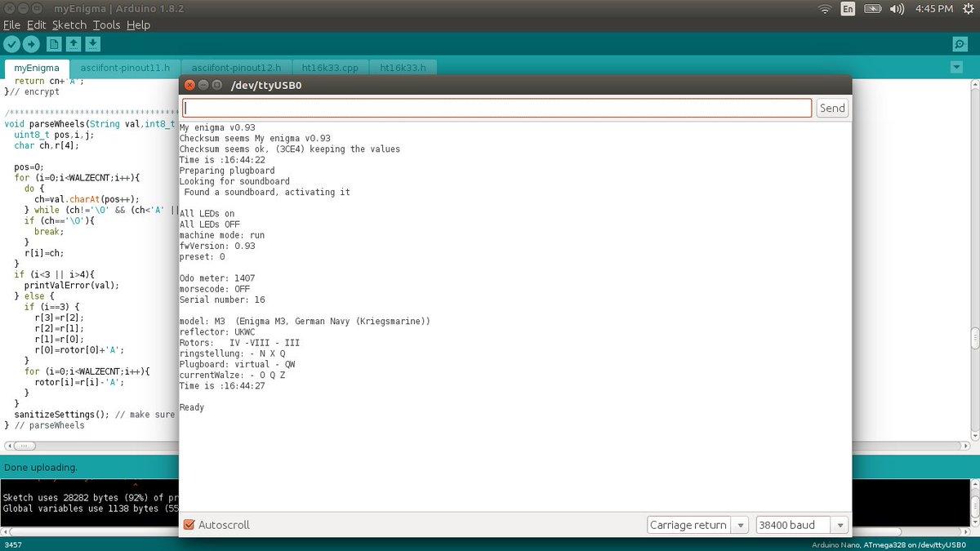Click the 'All LEDs OFF' line

(x=210, y=224)
